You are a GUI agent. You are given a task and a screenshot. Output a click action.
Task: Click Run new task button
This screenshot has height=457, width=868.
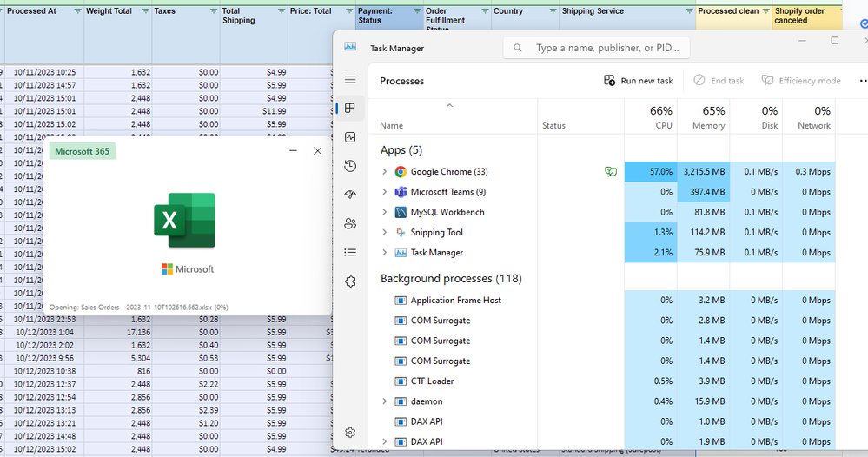[639, 81]
